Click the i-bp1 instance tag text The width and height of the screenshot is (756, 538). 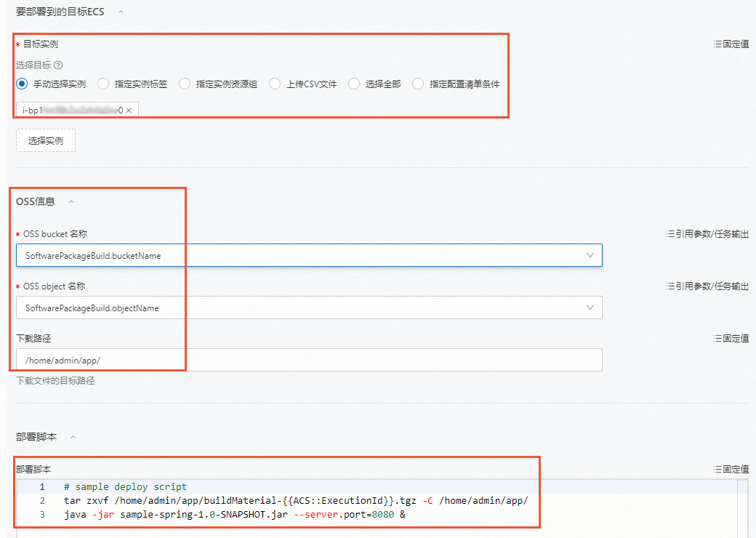[x=72, y=111]
